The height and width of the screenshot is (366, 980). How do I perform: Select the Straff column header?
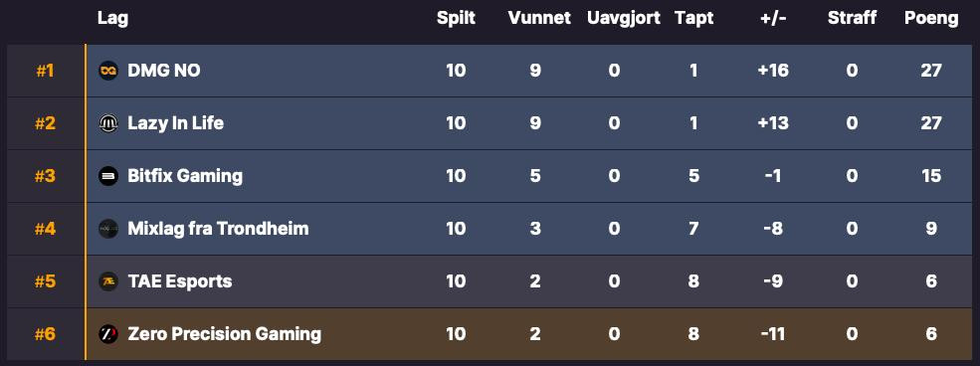(852, 18)
